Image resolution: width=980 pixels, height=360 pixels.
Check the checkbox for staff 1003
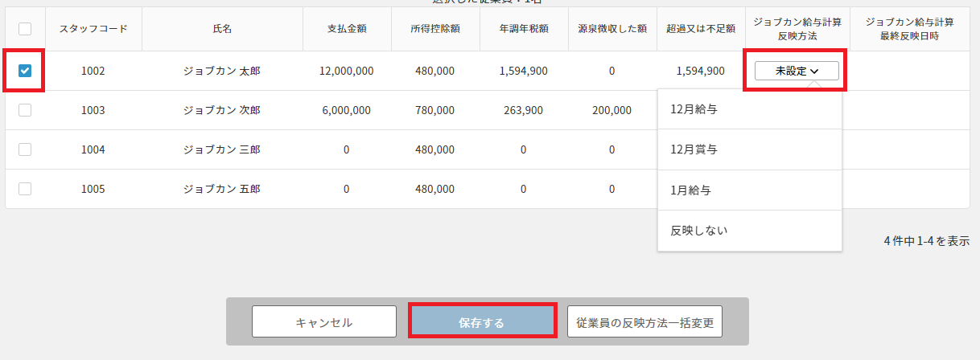click(25, 110)
